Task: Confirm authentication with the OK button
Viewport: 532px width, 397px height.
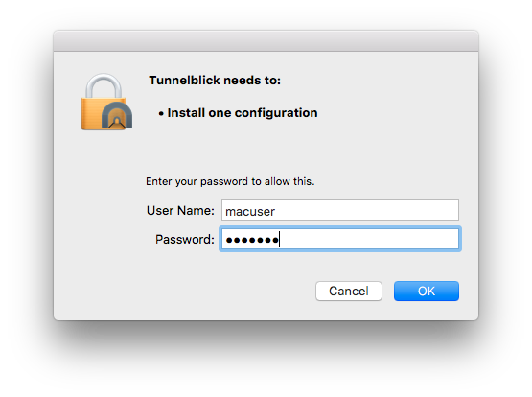Action: (x=427, y=291)
